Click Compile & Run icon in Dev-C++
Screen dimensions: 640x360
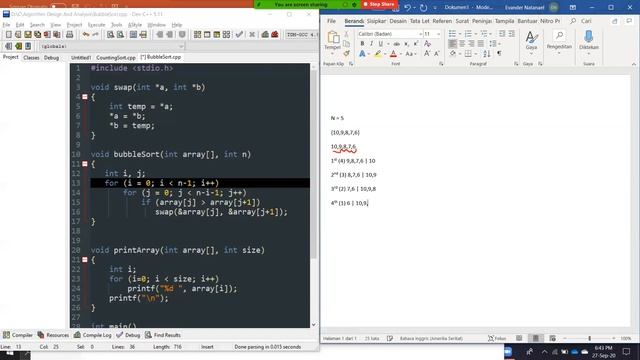coord(217,35)
